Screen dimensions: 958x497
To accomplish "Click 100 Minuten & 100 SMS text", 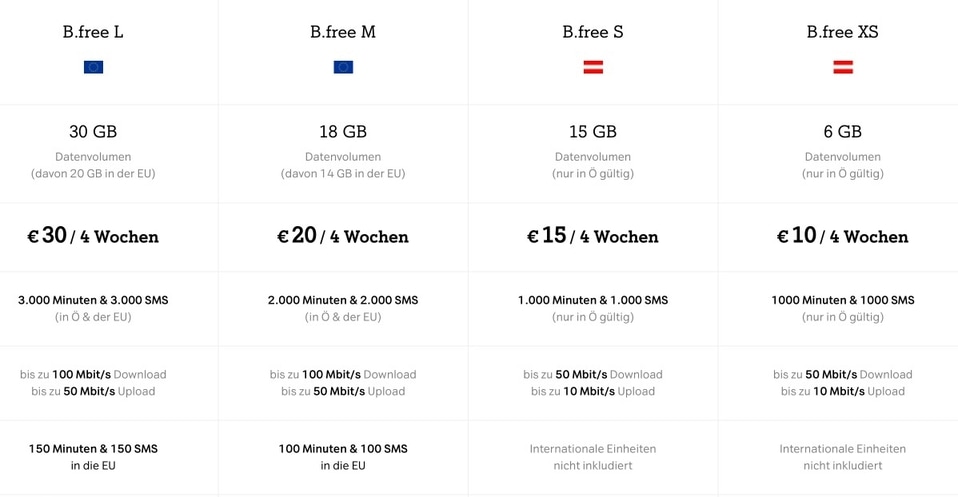I will (343, 449).
